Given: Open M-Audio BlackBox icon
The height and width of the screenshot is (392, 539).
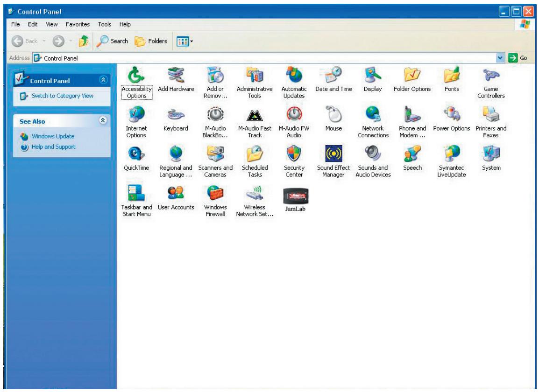Looking at the screenshot, I should coord(215,114).
